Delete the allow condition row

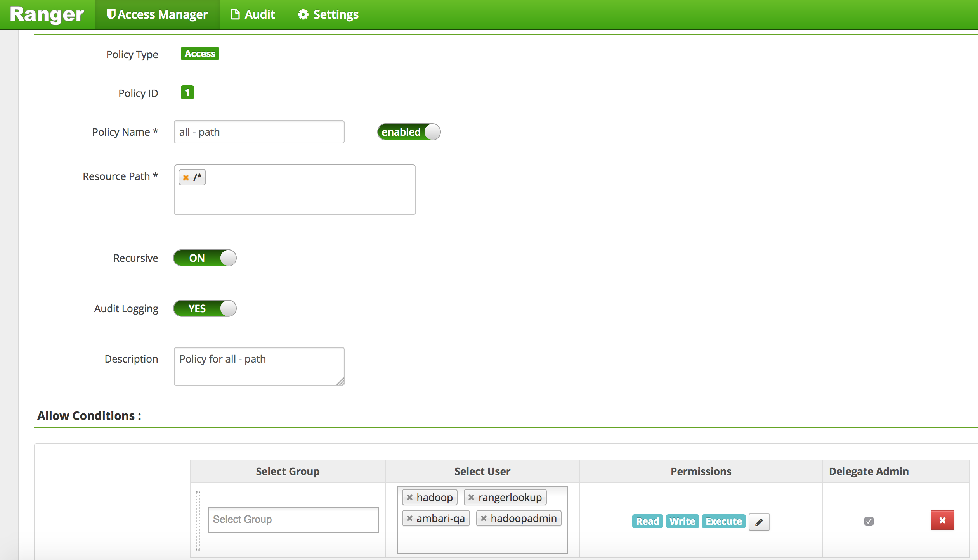(x=942, y=520)
